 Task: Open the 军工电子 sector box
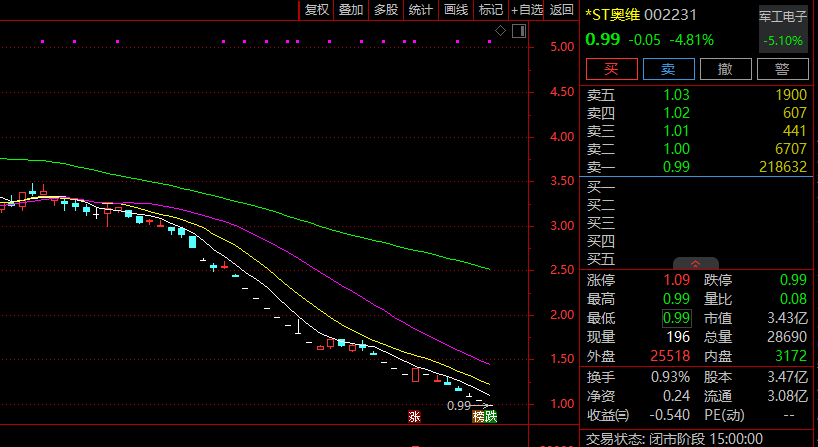[x=783, y=27]
